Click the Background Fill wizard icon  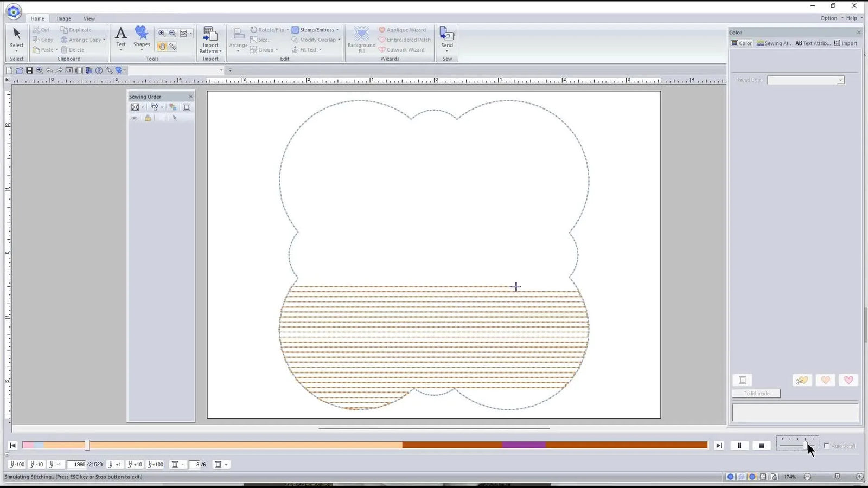(x=361, y=40)
